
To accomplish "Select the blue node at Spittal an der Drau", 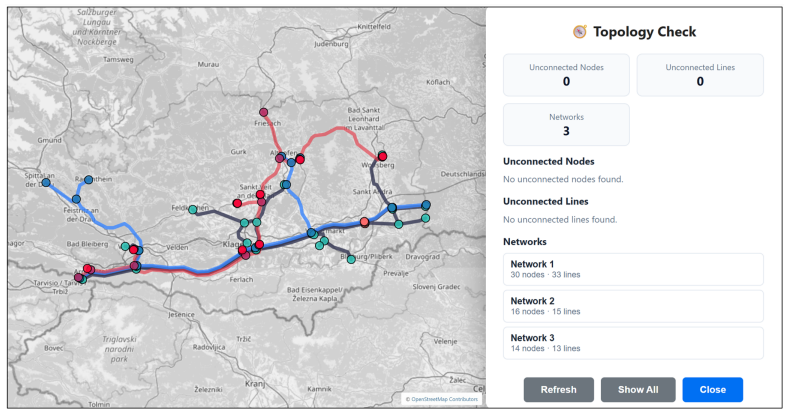I will click(46, 183).
